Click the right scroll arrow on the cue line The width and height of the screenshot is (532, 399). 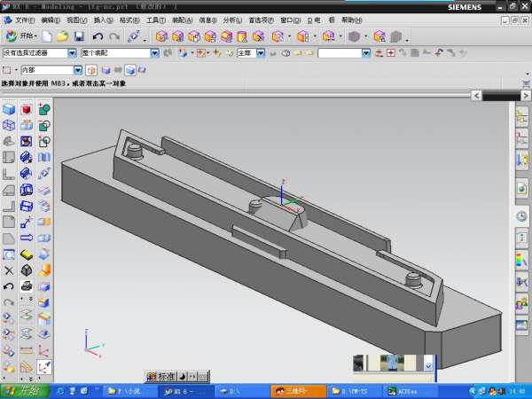click(x=525, y=96)
